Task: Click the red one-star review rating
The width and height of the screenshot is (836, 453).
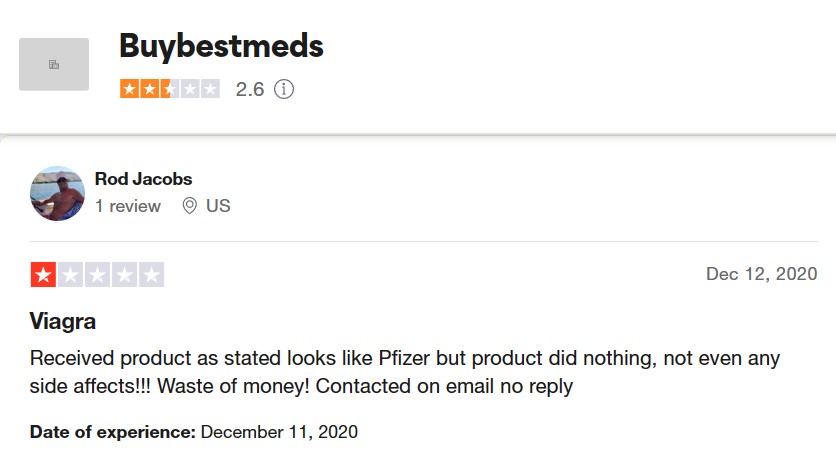Action: point(97,274)
